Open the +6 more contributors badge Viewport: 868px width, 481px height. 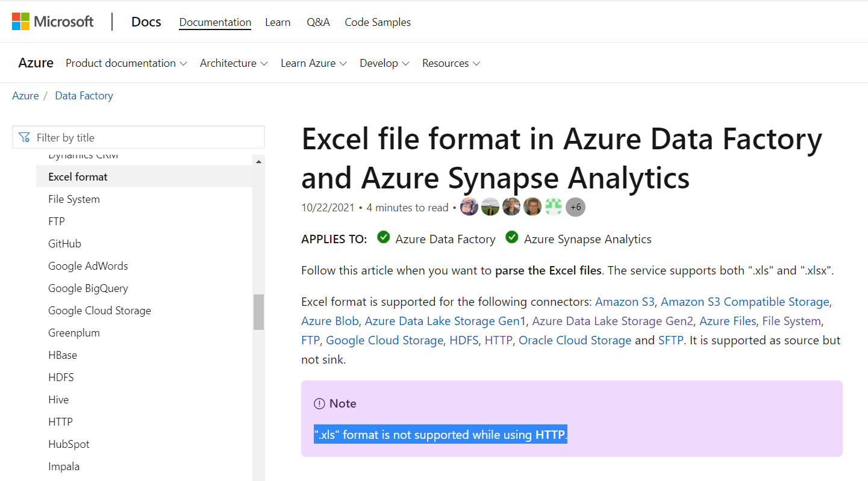click(575, 207)
